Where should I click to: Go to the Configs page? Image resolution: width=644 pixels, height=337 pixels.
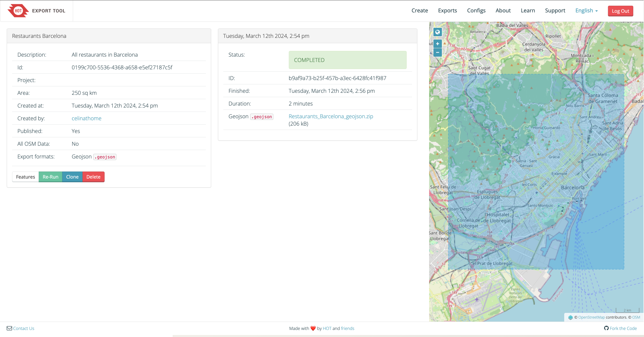[x=476, y=11]
